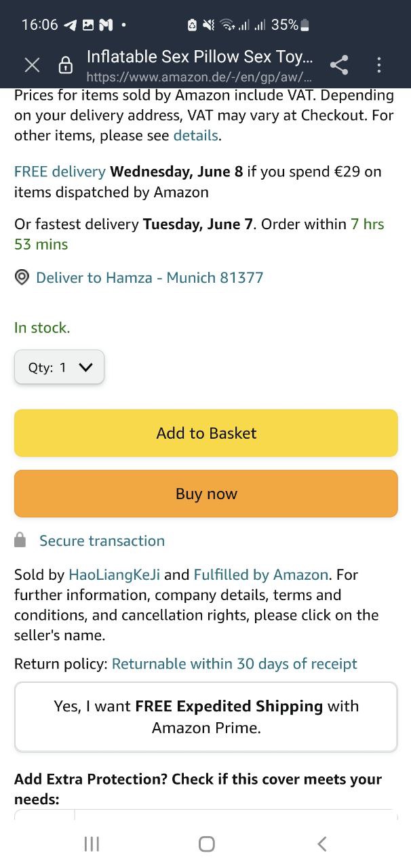This screenshot has height=868, width=411.
Task: Open the VAT details link
Action: click(195, 135)
